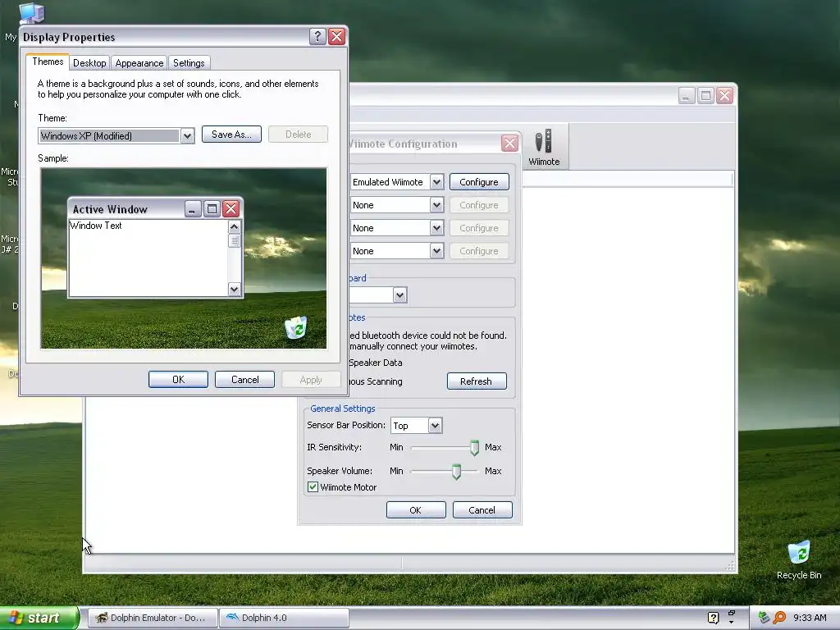Click Save As button for theme

point(231,135)
